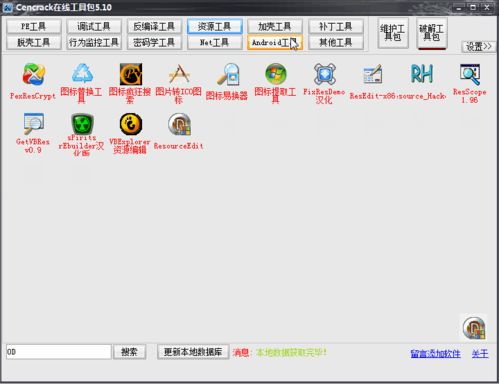Viewport: 499px width, 385px height.
Task: Launch ResourceEdit icon in tool grid
Action: point(179,124)
